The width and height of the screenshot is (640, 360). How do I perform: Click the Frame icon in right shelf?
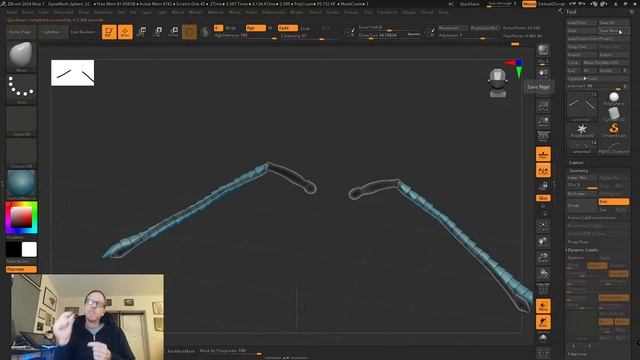543,226
